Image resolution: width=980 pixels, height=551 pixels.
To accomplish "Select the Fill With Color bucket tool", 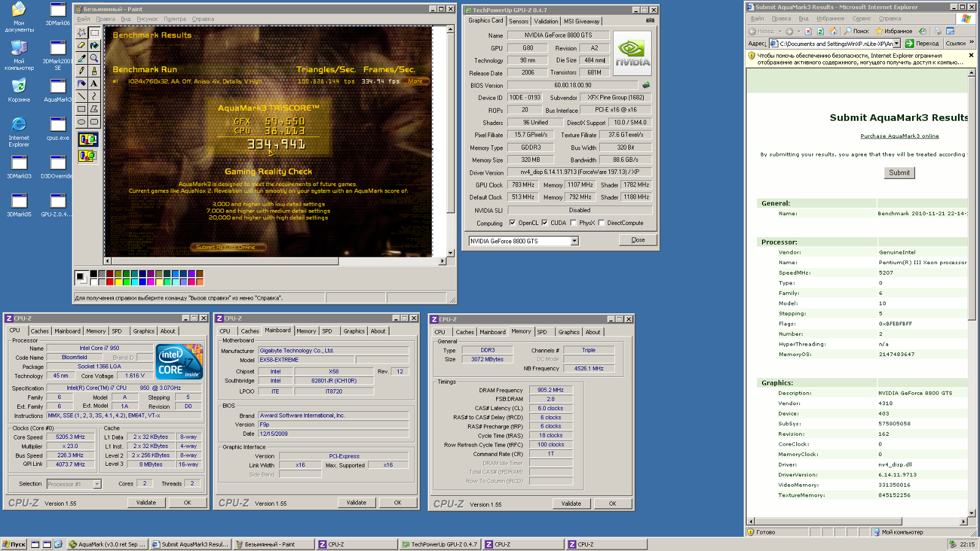I will click(94, 45).
